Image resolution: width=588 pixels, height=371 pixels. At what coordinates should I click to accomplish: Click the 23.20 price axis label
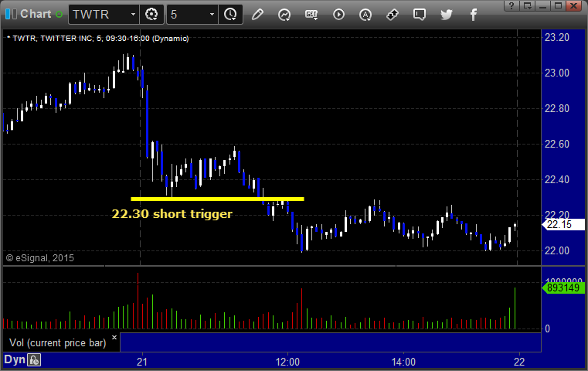(557, 38)
